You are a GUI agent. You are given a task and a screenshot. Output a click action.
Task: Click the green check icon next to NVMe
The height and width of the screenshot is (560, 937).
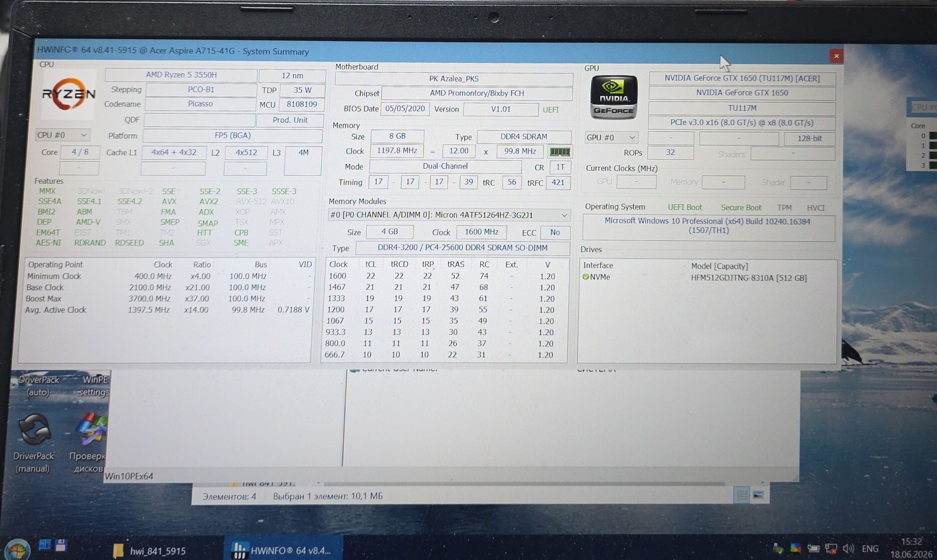tap(585, 277)
